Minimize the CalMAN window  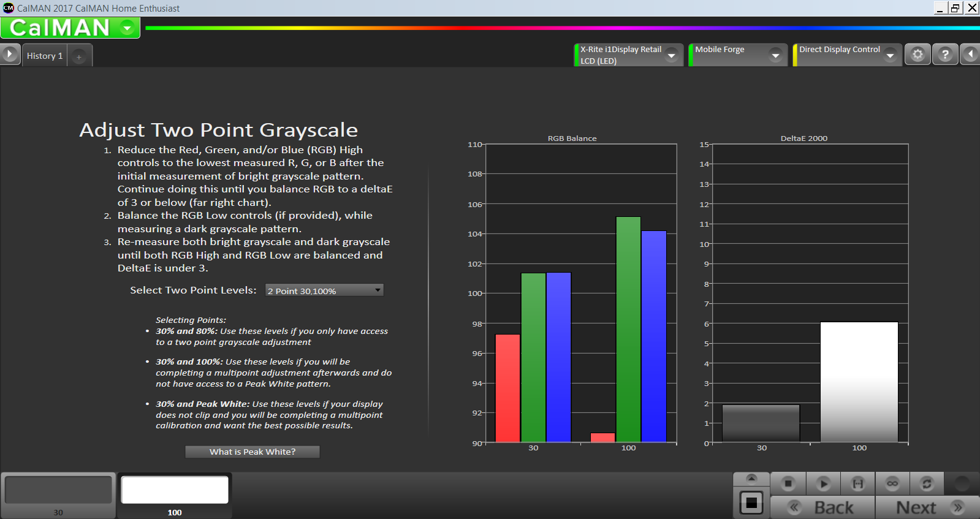(940, 7)
